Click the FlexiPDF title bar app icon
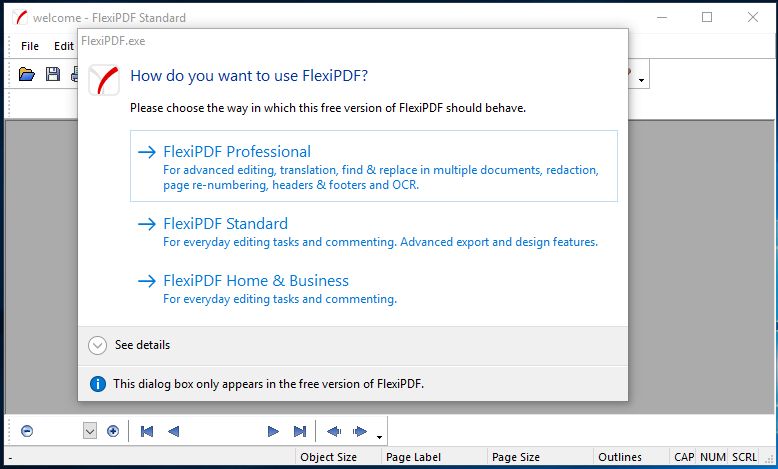This screenshot has height=469, width=778. coord(20,18)
